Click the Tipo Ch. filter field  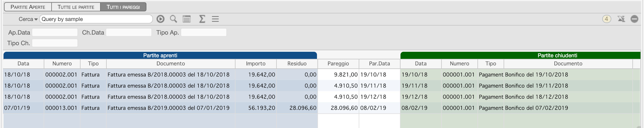tap(55, 43)
